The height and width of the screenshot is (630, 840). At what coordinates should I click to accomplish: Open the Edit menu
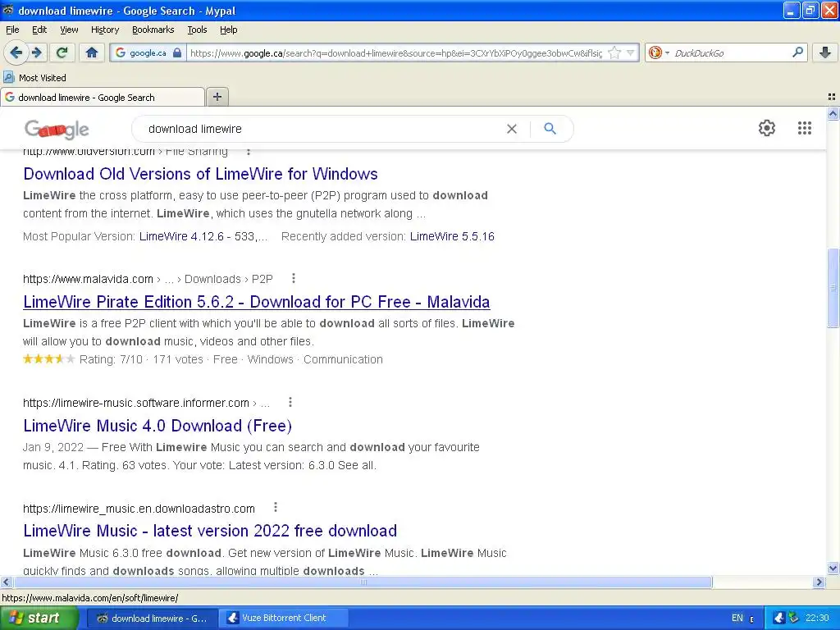(x=39, y=30)
